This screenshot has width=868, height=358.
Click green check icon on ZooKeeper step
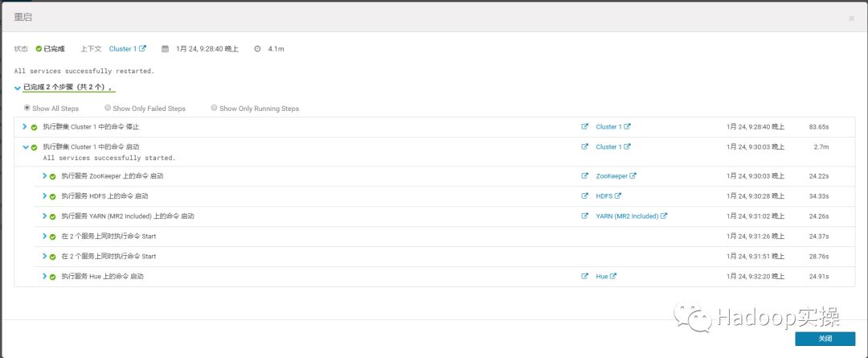(52, 176)
